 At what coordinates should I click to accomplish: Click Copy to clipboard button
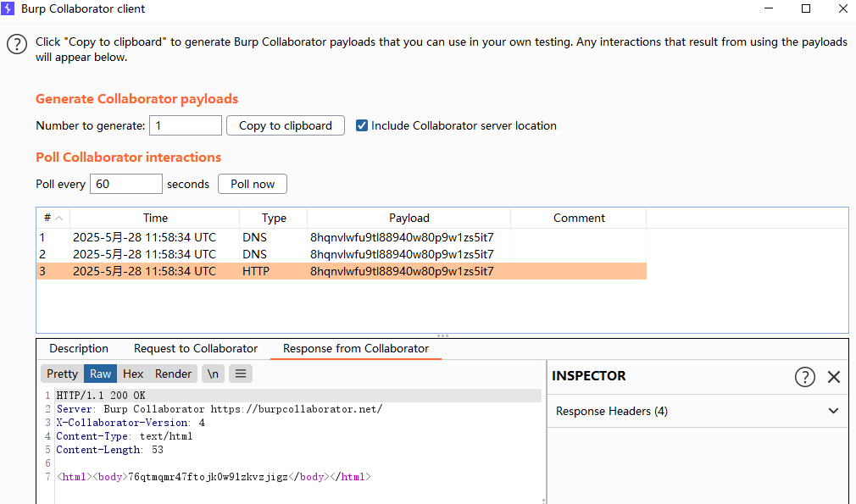pos(286,125)
